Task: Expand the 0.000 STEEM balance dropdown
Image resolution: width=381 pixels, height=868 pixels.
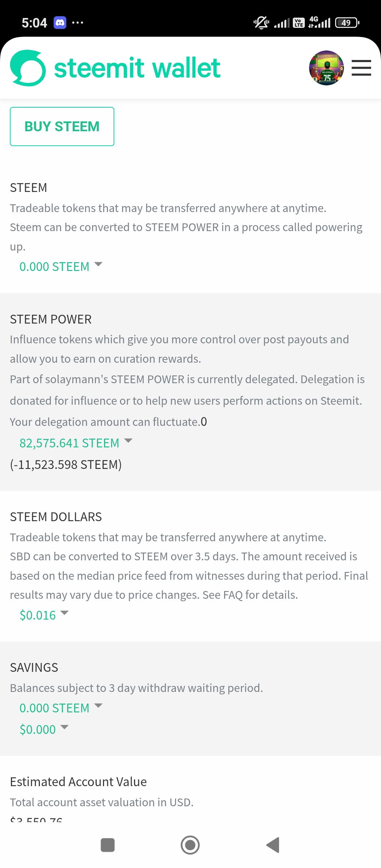Action: pyautogui.click(x=61, y=266)
